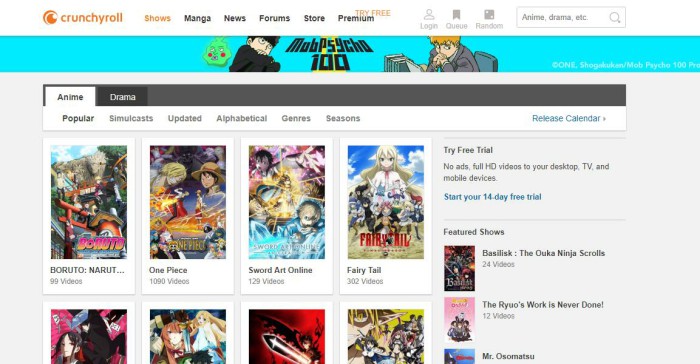Select the Alphabetical filter
Screen dimensions: 700x364
point(242,118)
